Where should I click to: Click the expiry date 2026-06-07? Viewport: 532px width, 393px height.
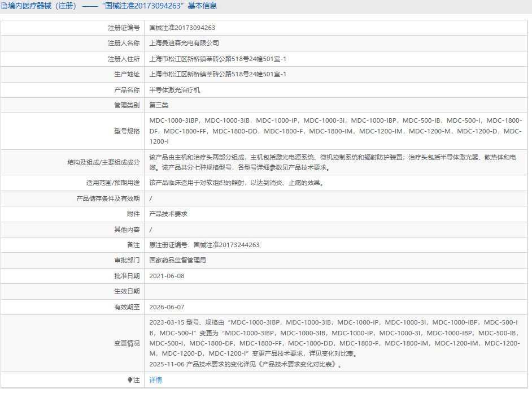[167, 307]
